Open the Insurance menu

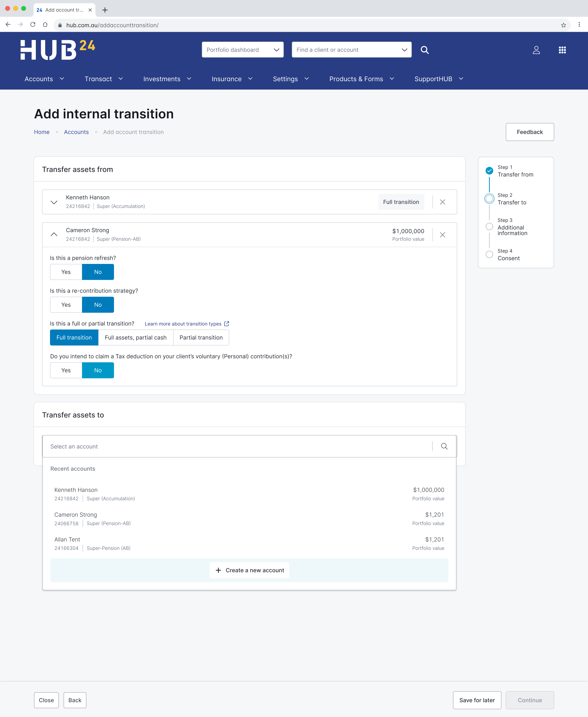(232, 79)
